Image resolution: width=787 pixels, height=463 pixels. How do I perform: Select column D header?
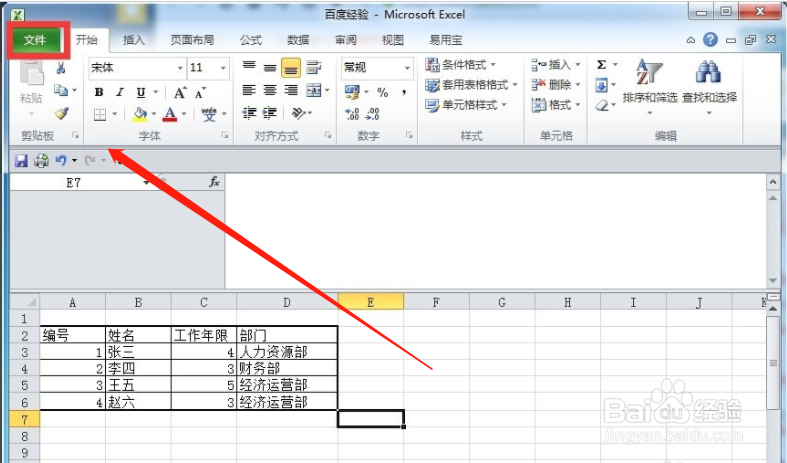point(287,302)
